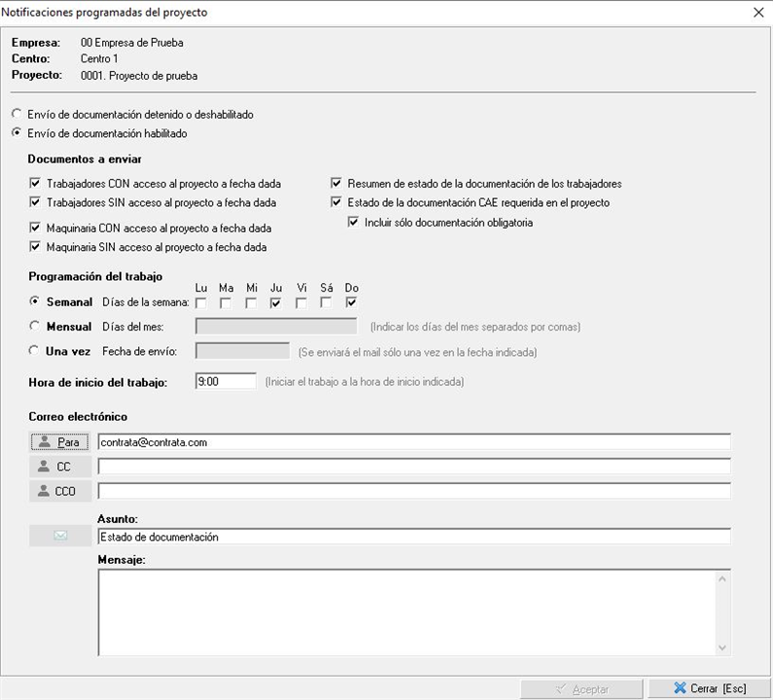
Task: Select 'Envío de documentación detenido o deshabilitado'
Action: (x=16, y=115)
